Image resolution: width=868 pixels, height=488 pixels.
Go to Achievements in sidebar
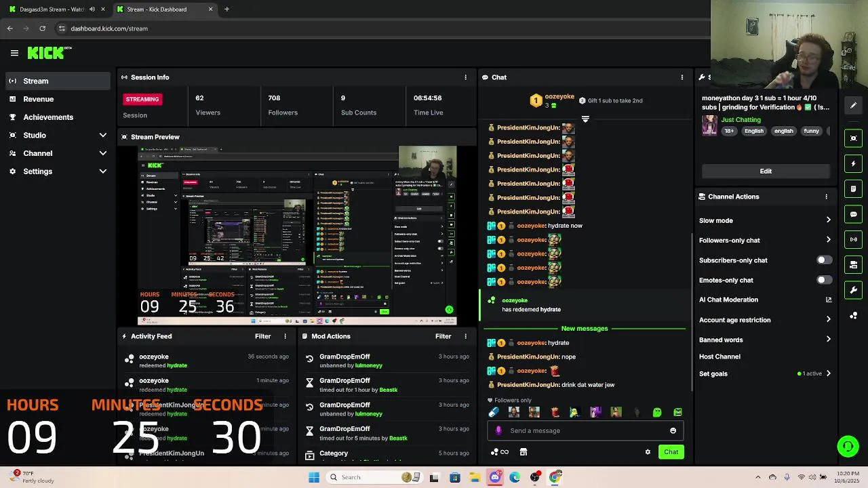pos(58,117)
